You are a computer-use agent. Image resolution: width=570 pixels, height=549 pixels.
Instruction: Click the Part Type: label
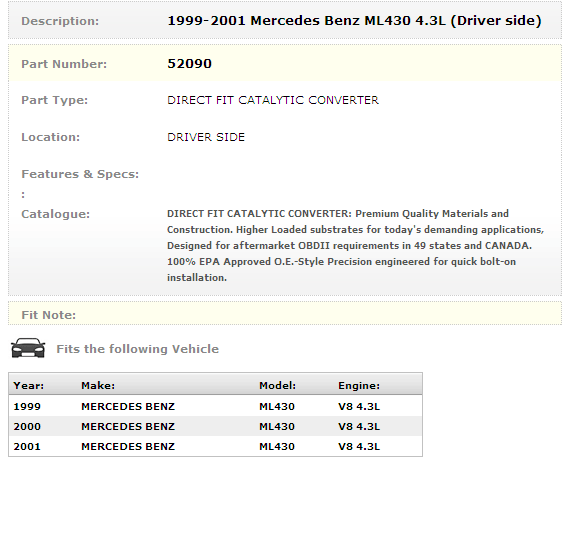tap(55, 100)
